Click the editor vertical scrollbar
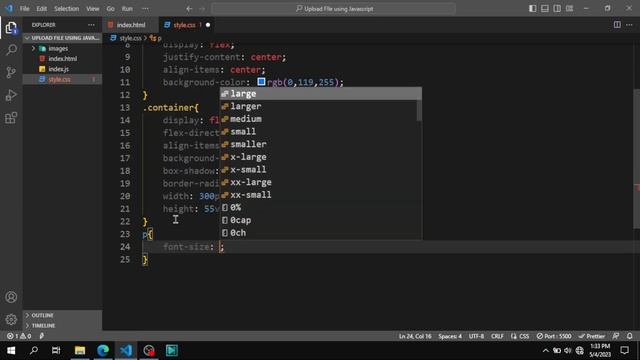Viewport: 640px width, 360px height. (x=636, y=159)
